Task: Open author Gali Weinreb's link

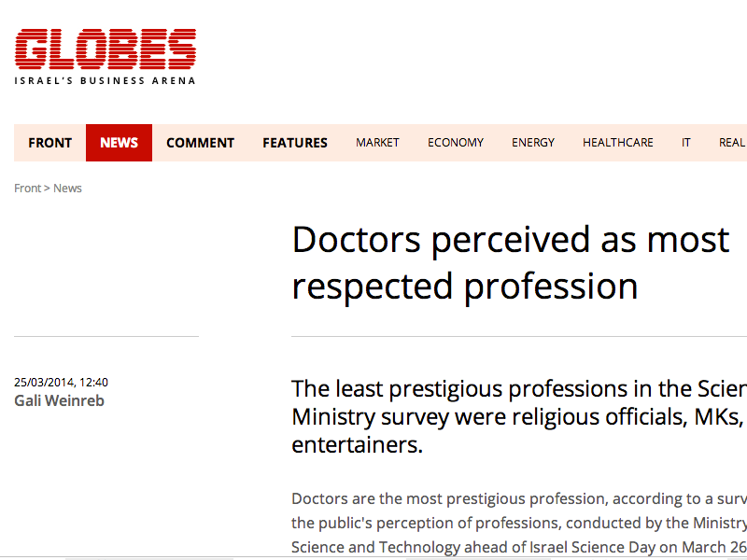Action: (59, 400)
